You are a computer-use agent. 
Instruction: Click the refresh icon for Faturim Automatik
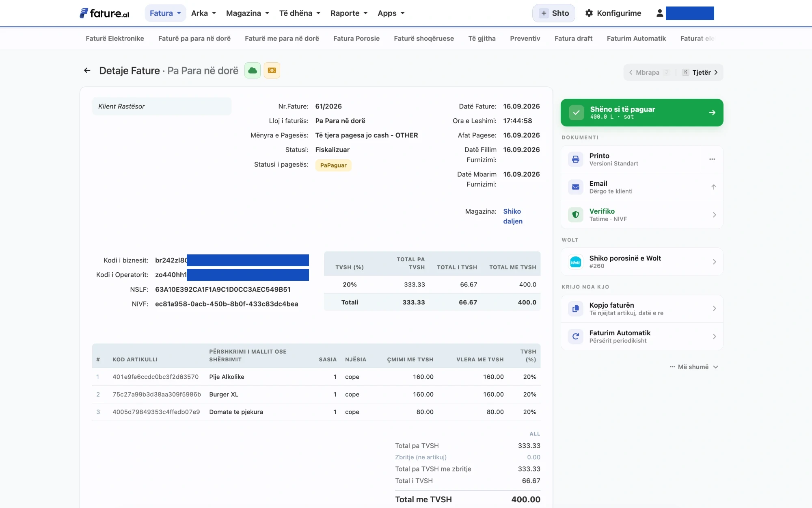click(x=576, y=336)
